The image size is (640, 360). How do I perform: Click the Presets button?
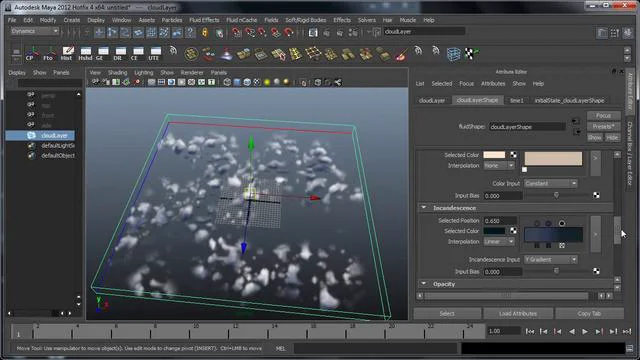pyautogui.click(x=603, y=127)
